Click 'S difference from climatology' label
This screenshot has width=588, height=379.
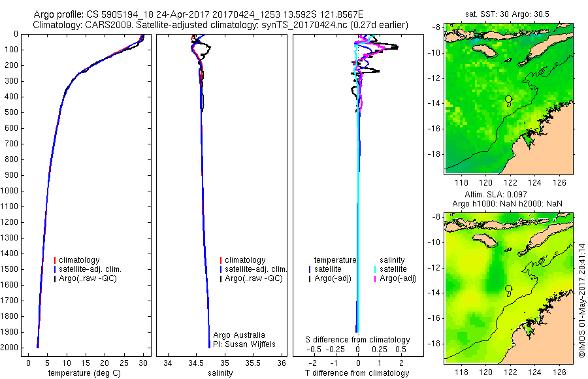pos(357,340)
